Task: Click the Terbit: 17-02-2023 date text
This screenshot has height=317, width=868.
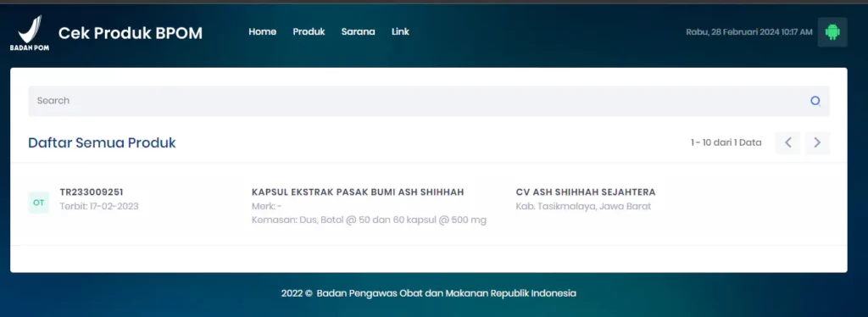Action: (99, 206)
